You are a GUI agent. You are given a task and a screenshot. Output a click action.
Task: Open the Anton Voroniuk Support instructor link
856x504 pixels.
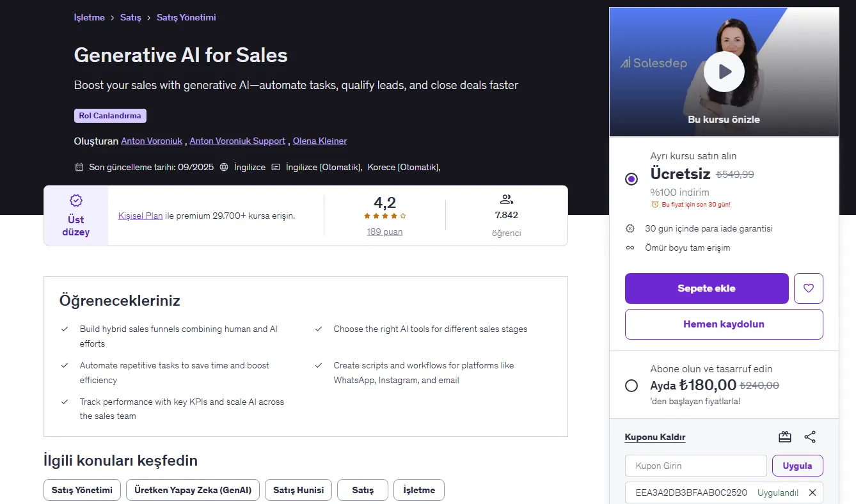coord(237,141)
